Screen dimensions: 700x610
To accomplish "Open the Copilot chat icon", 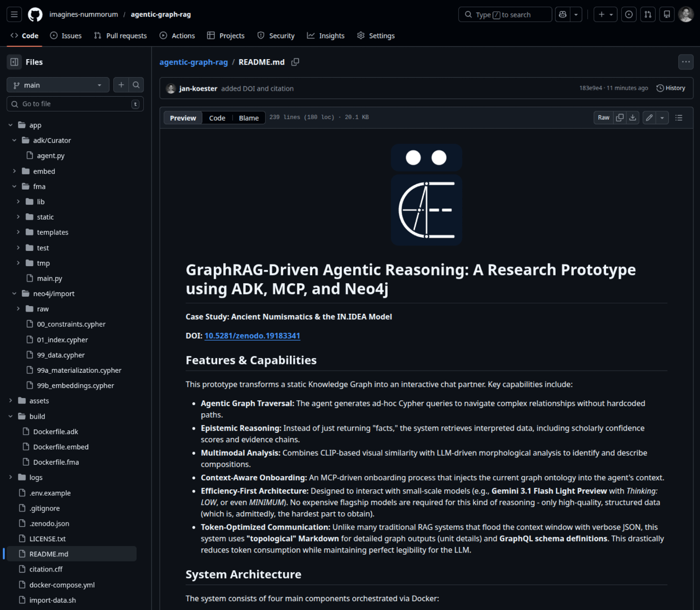I will pyautogui.click(x=562, y=15).
